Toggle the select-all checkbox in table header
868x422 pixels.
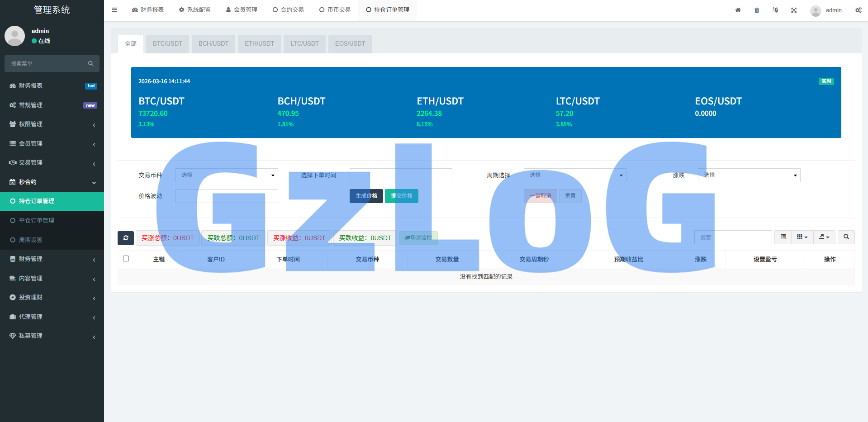point(126,259)
